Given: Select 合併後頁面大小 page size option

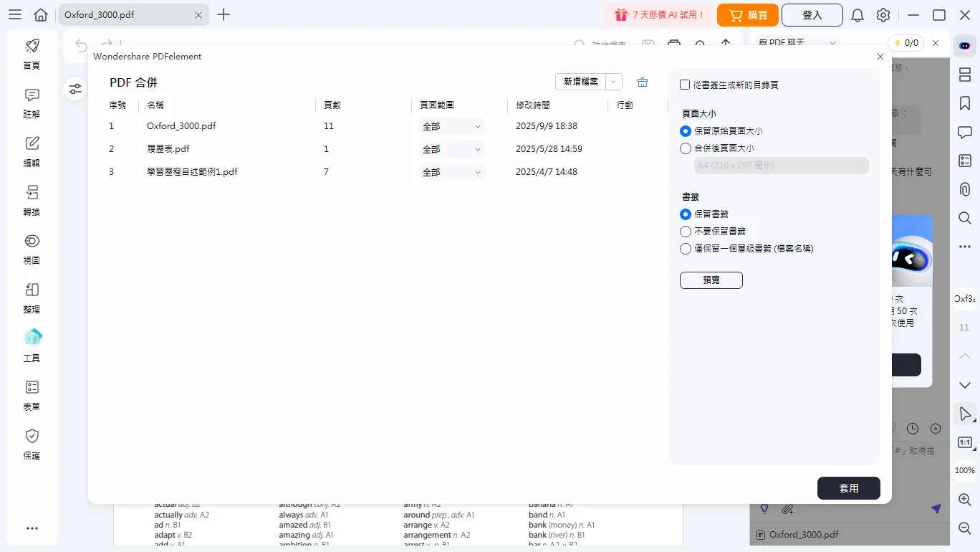Looking at the screenshot, I should pyautogui.click(x=686, y=148).
